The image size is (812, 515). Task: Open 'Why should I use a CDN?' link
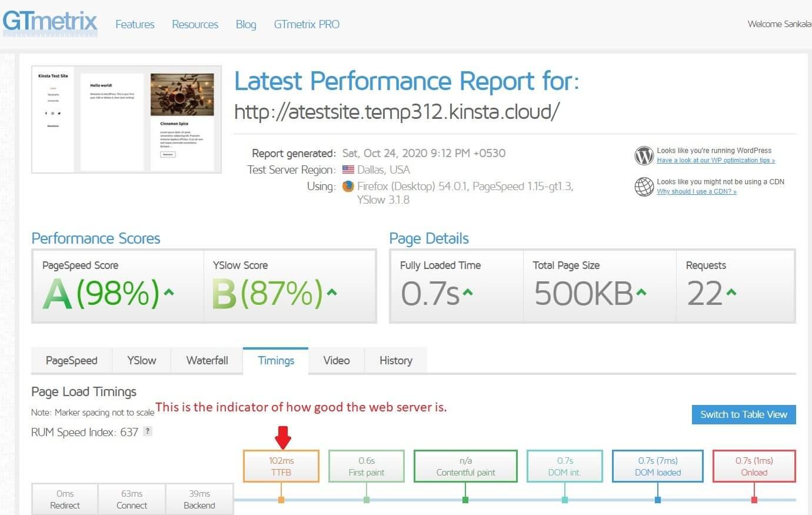point(697,191)
